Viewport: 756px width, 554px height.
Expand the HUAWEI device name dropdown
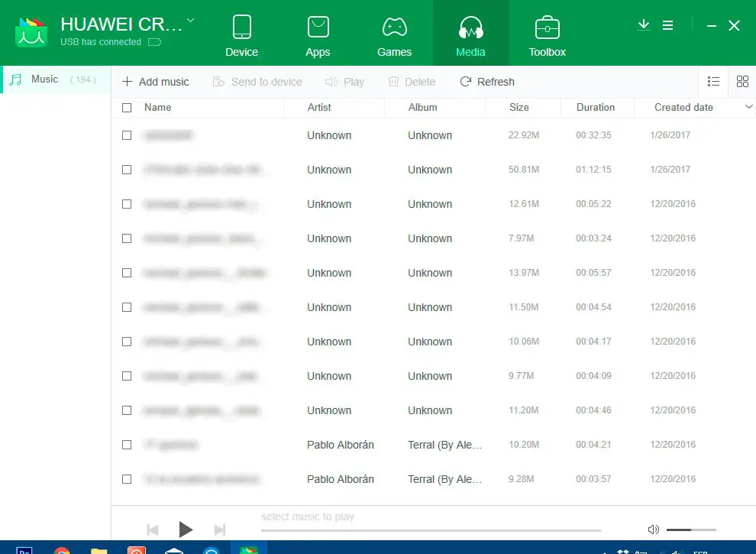click(190, 21)
